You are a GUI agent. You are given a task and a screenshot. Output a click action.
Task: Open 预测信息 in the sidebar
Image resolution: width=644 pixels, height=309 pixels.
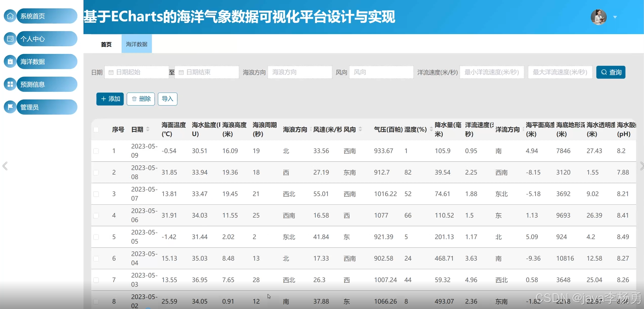click(x=47, y=84)
